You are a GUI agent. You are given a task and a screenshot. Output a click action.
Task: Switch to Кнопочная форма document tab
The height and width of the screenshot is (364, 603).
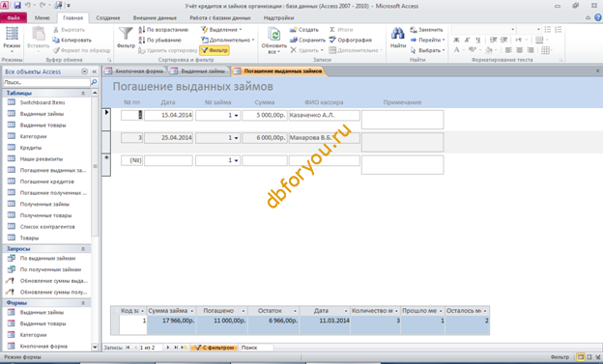click(134, 71)
